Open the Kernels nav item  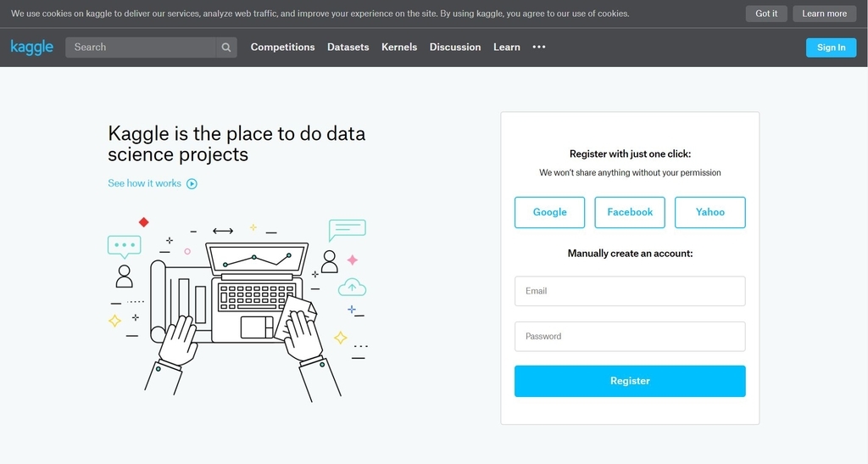point(399,47)
